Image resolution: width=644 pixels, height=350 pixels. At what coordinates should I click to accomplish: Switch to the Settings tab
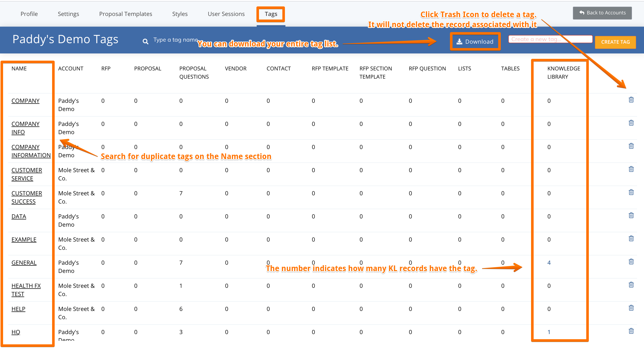(x=68, y=14)
